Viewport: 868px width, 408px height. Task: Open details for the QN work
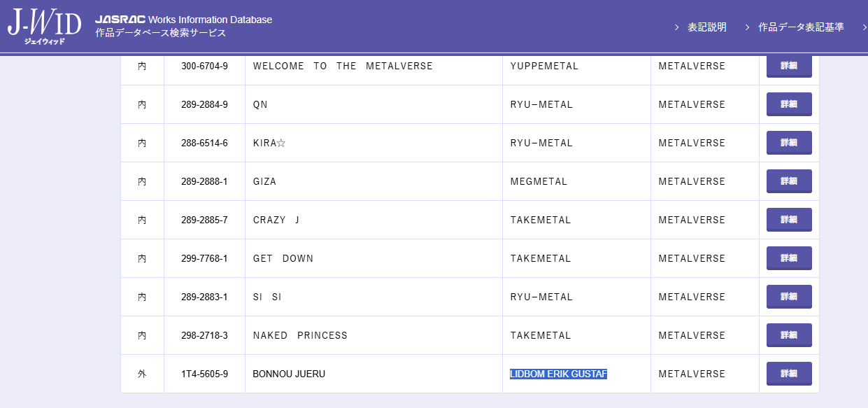pos(789,104)
